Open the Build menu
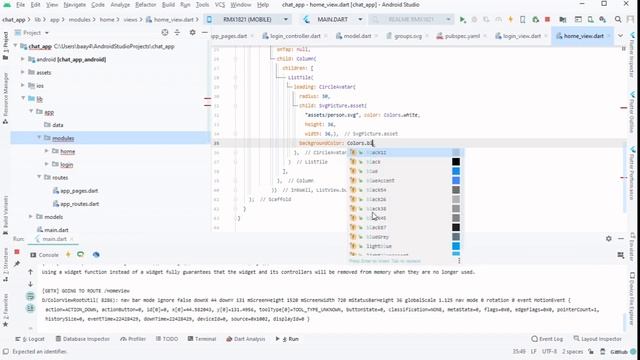The image size is (640, 360). point(168,5)
